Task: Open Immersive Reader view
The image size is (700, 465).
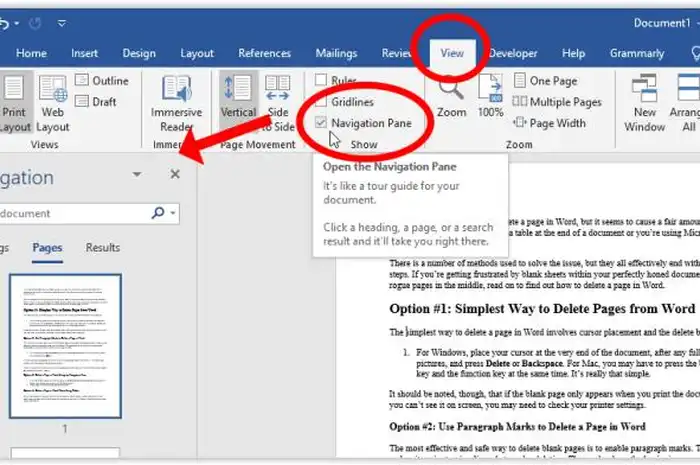Action: click(x=177, y=103)
